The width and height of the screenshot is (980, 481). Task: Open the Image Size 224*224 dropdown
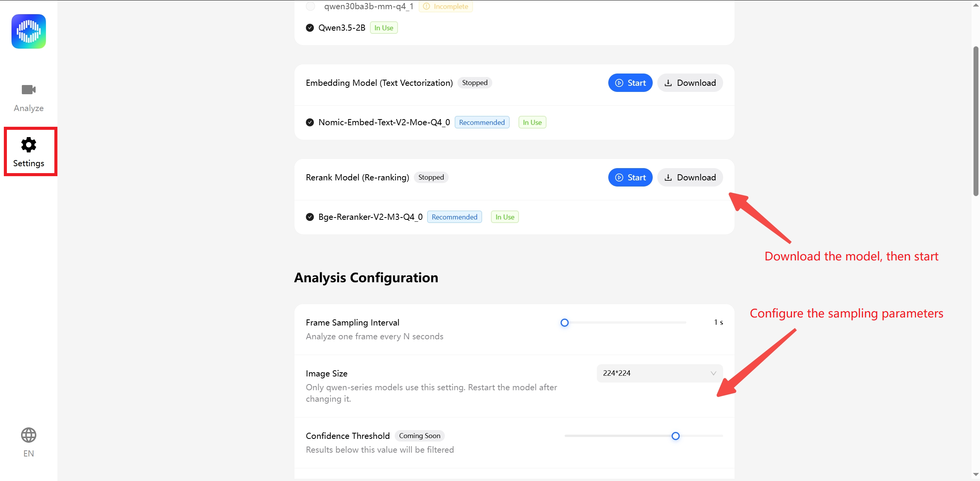tap(660, 373)
